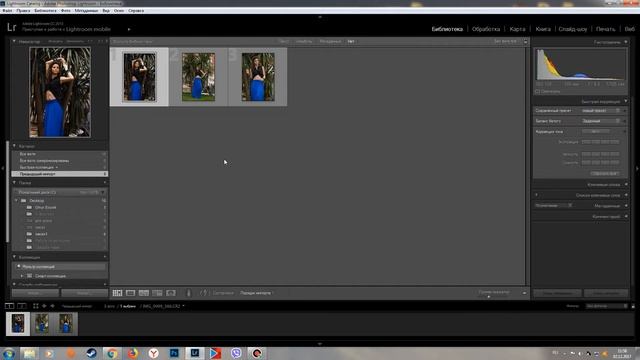Click the Sync Metadata button lower right

557,293
